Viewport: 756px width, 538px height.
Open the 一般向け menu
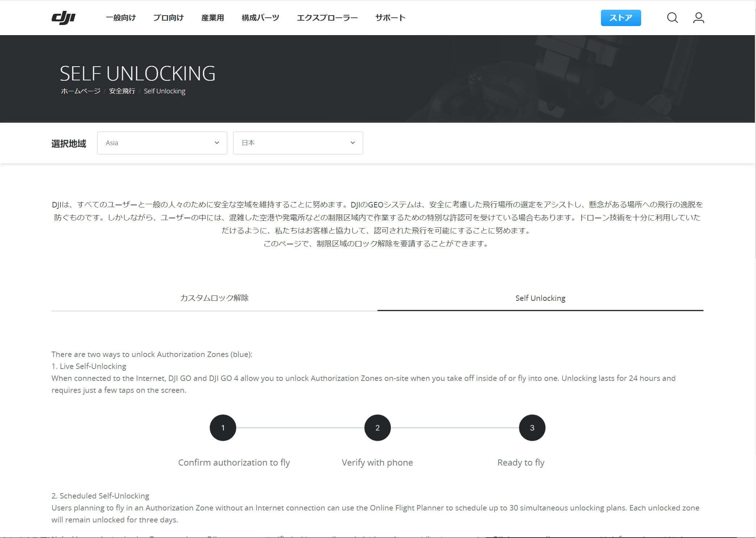coord(121,18)
